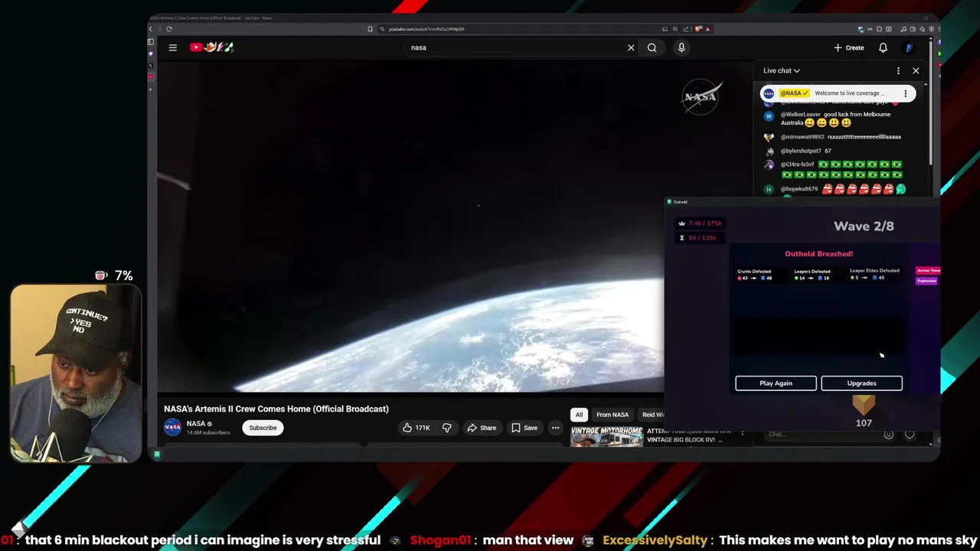Send a heart reaction in chat
Image resolution: width=980 pixels, height=551 pixels.
click(x=910, y=434)
